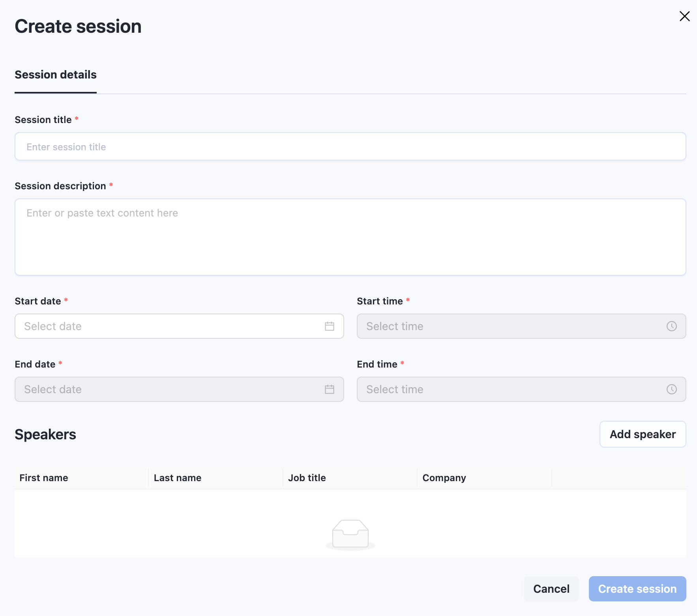This screenshot has width=697, height=616.
Task: Click the End time 'Select time' placeholder text
Action: click(395, 390)
